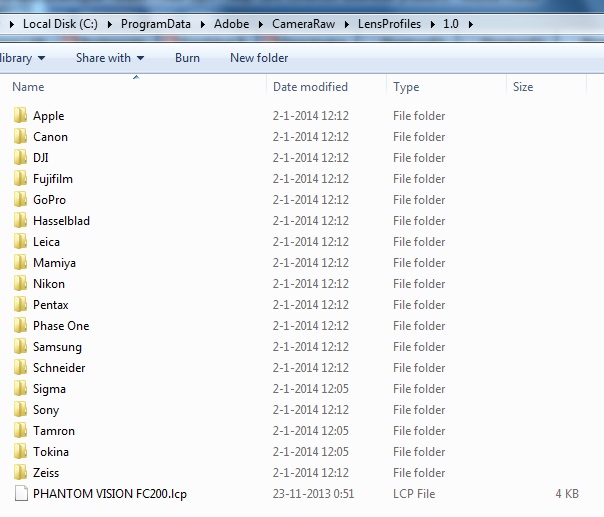Click the Sigma folder icon
The width and height of the screenshot is (604, 517).
[20, 389]
